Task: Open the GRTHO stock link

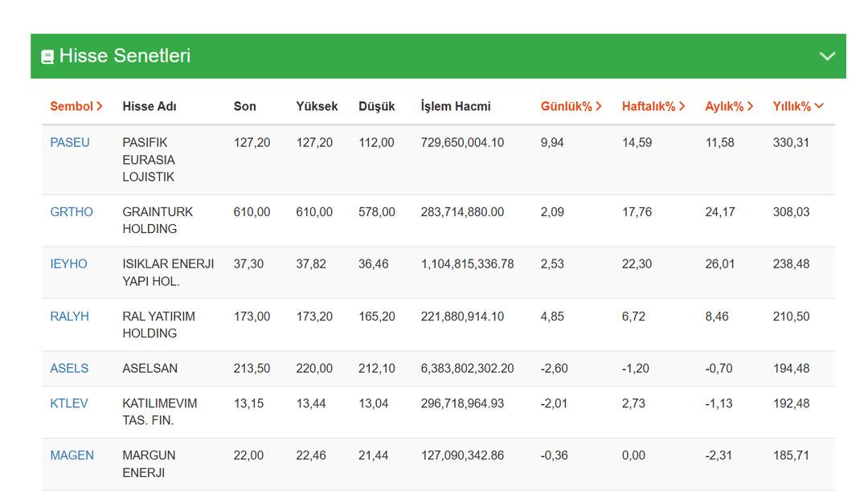Action: [x=72, y=212]
